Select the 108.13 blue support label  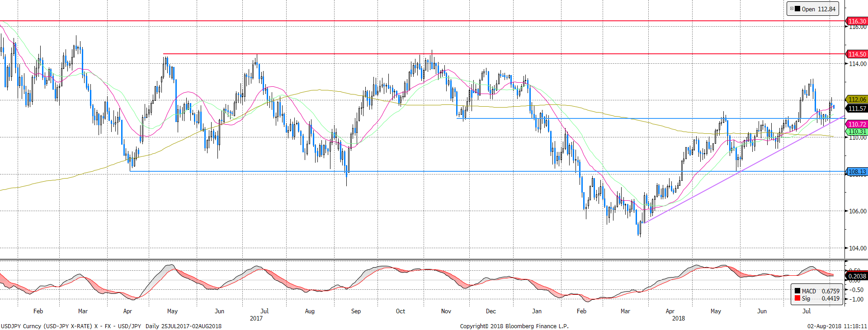coord(856,172)
